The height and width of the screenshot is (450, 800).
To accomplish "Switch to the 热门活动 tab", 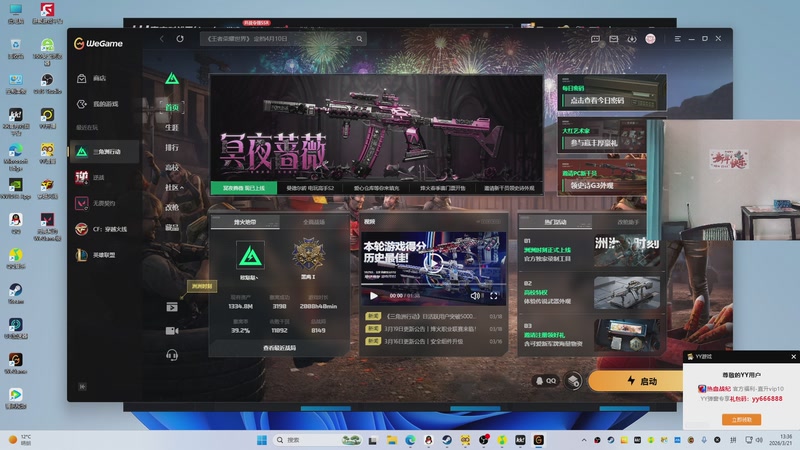I will click(555, 222).
